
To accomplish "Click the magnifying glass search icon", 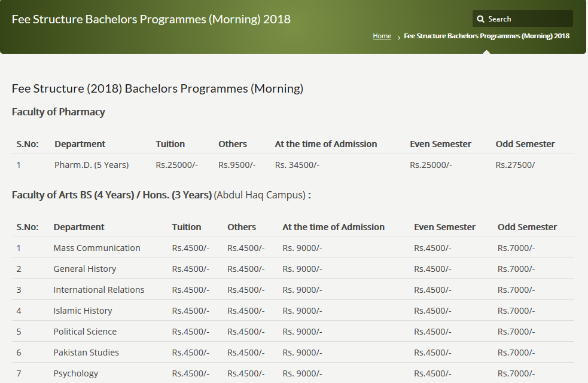I will point(480,19).
